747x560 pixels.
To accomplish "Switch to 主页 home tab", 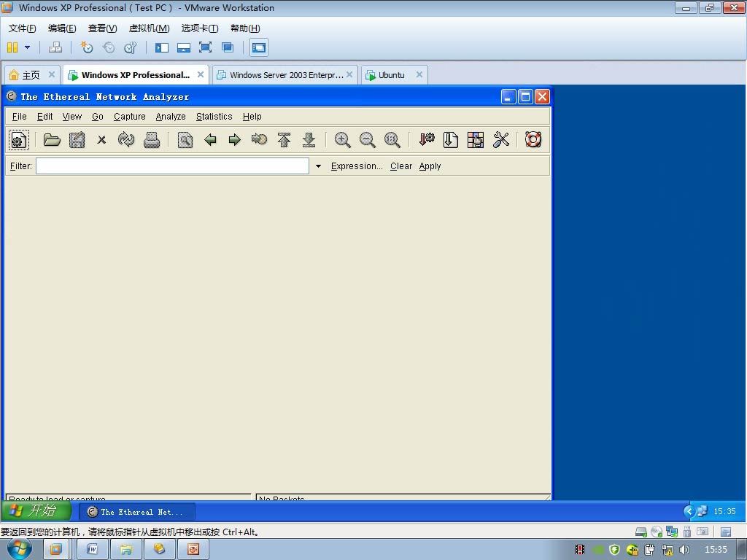I will coord(31,75).
